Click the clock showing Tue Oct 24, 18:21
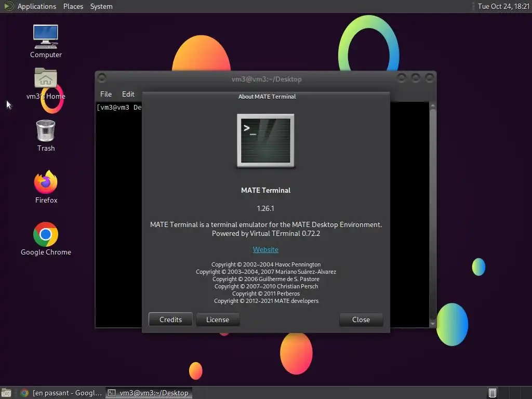 pyautogui.click(x=503, y=6)
